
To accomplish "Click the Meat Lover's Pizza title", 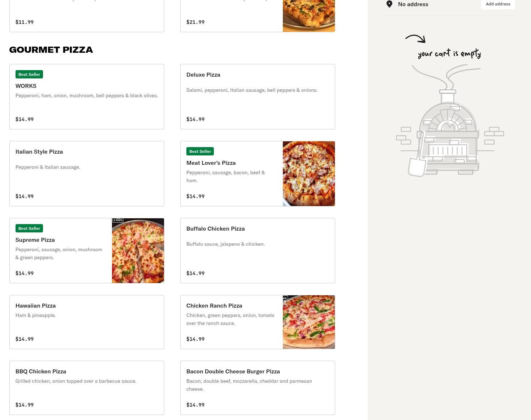I will click(x=211, y=163).
